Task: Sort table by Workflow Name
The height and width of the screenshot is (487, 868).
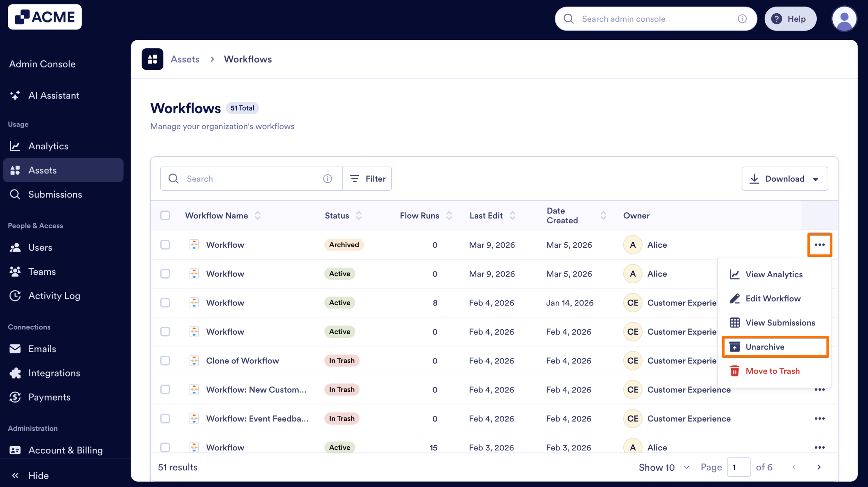Action: tap(258, 215)
